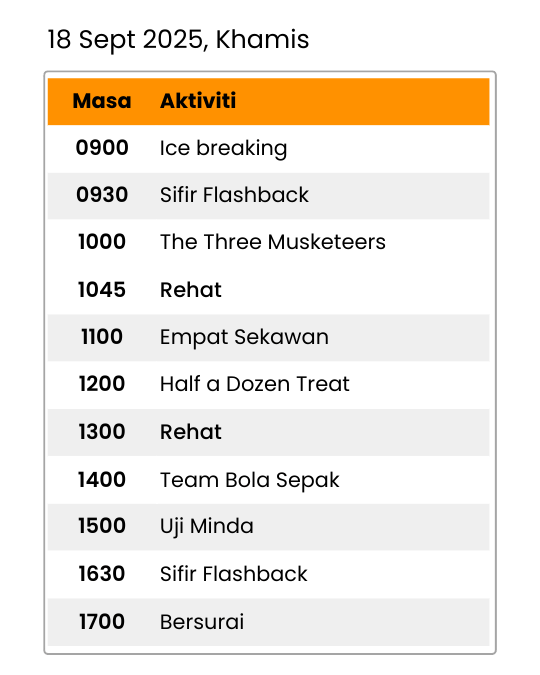Click the 1700 time cell

102,622
